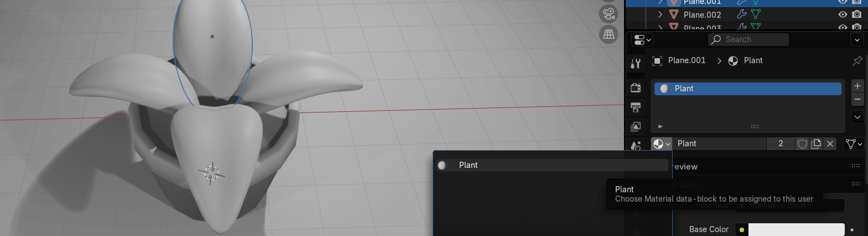The height and width of the screenshot is (236, 868).
Task: Open the Output properties tab
Action: point(636,107)
